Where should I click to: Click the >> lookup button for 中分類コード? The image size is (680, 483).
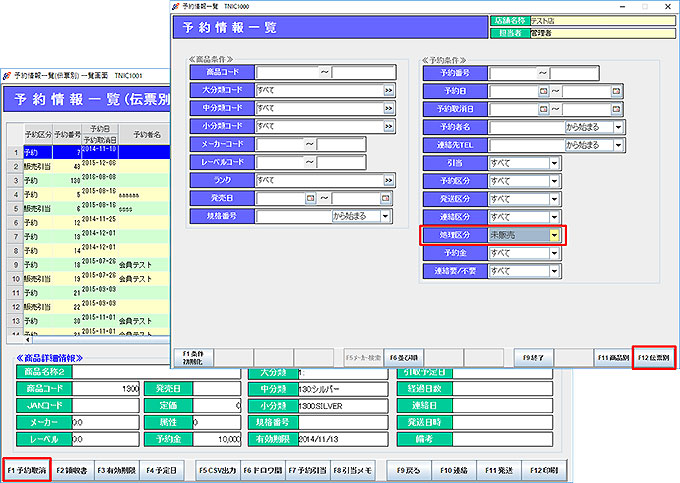(388, 109)
